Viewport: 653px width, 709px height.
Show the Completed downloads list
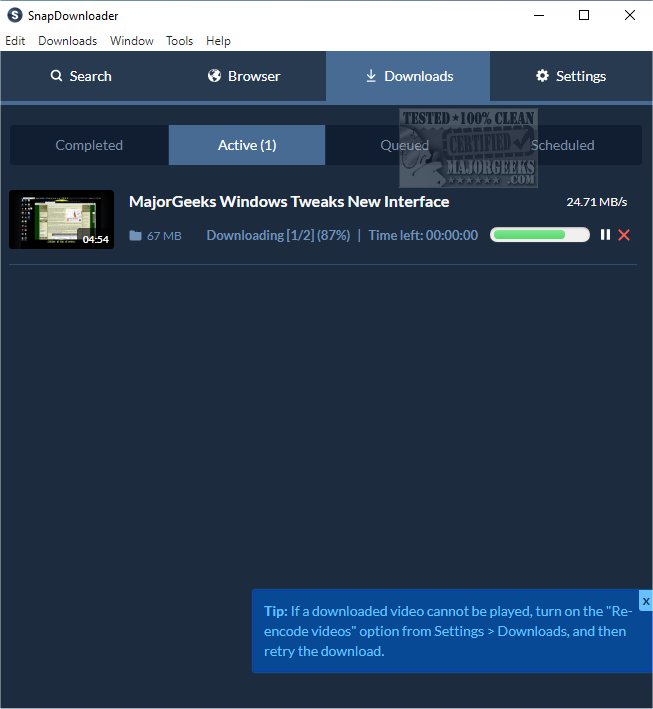coord(89,145)
